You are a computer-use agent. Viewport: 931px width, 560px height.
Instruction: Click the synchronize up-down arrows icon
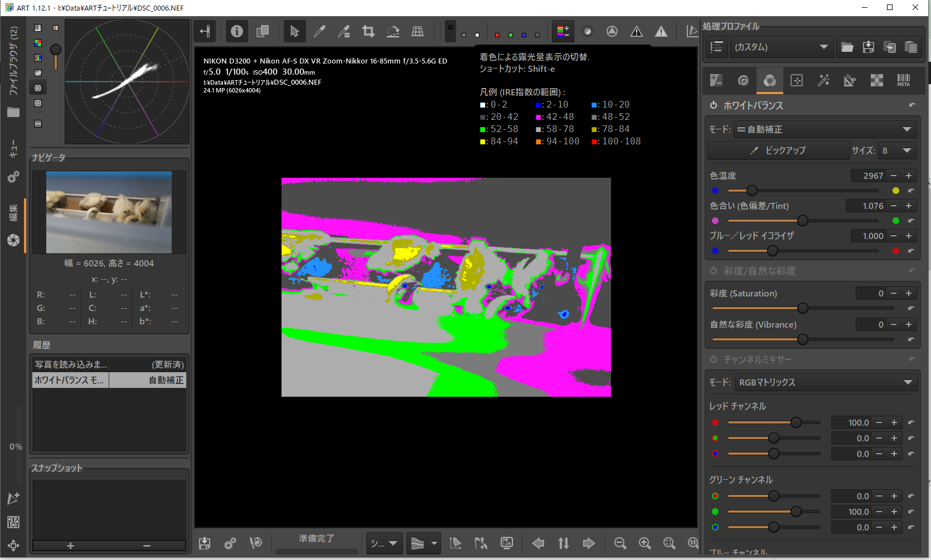(564, 543)
